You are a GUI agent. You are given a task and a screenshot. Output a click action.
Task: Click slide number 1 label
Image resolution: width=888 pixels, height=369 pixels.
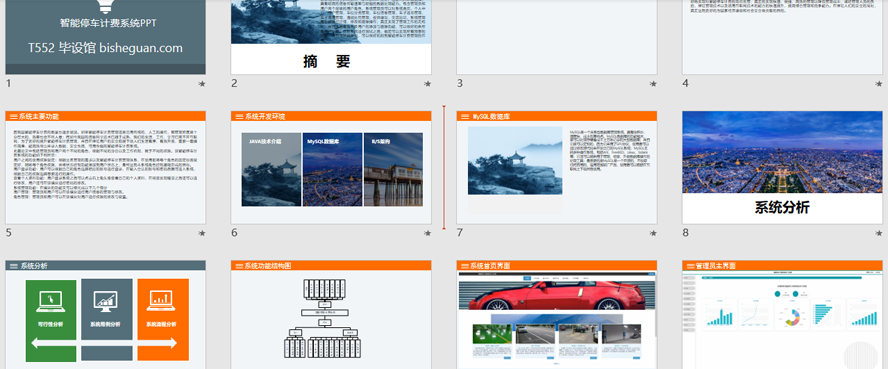8,83
